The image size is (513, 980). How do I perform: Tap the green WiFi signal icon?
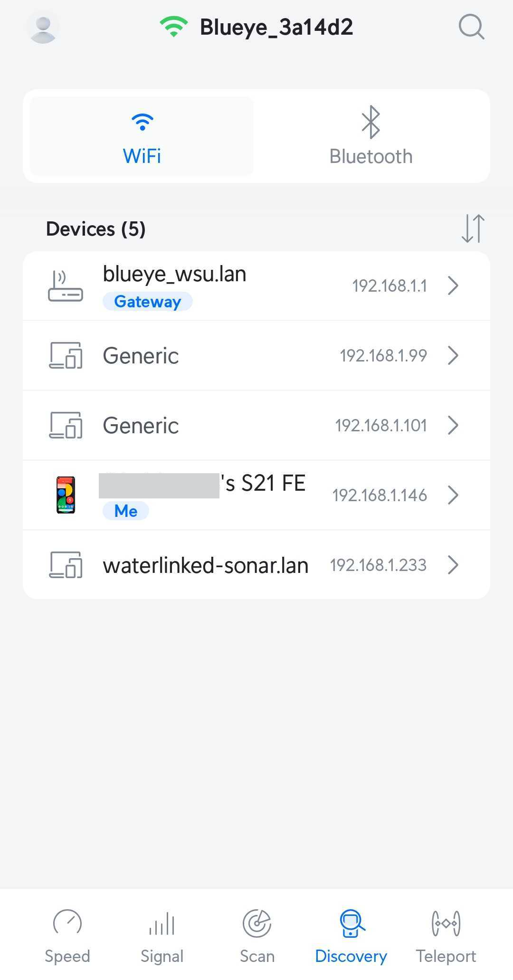[x=174, y=27]
